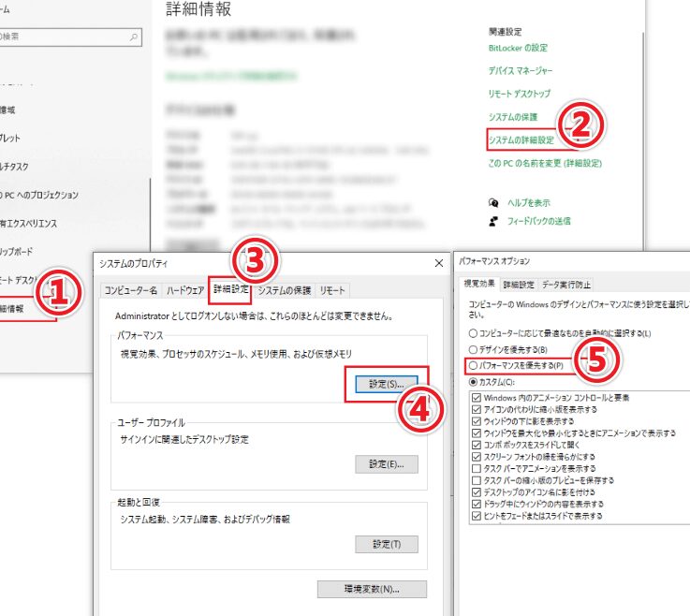The image size is (690, 616).
Task: Open BitLocker の設定 link
Action: [518, 48]
